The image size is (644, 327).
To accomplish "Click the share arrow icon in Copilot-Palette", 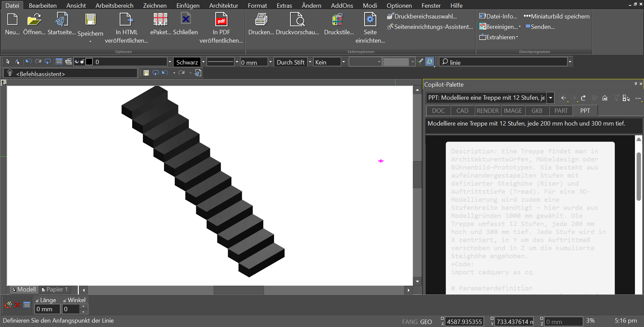I will [x=584, y=98].
